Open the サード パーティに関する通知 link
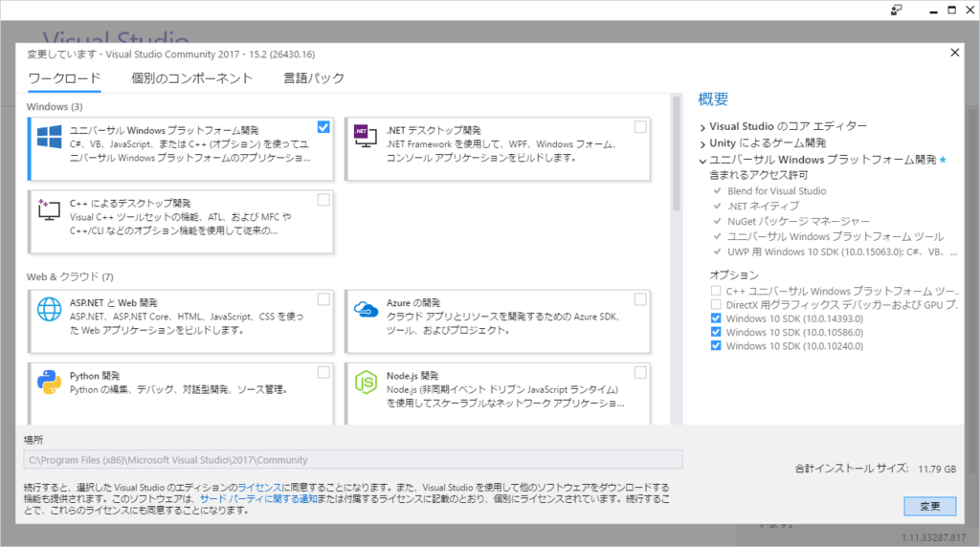Viewport: 980px width, 547px height. click(x=258, y=499)
